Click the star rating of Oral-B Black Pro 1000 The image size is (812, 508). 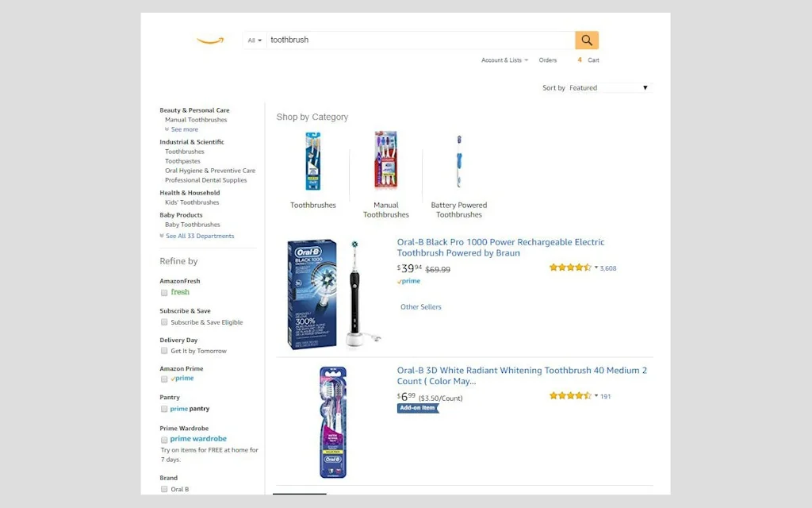pos(570,267)
